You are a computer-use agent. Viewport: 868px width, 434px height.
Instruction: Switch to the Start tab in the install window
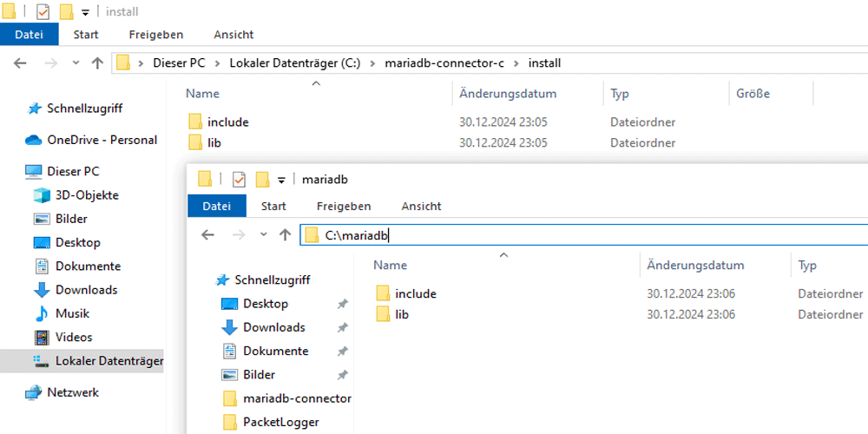86,35
